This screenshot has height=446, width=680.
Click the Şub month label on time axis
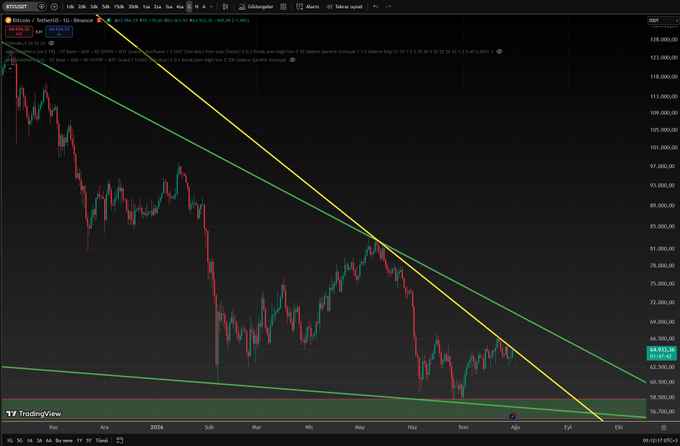tap(209, 427)
